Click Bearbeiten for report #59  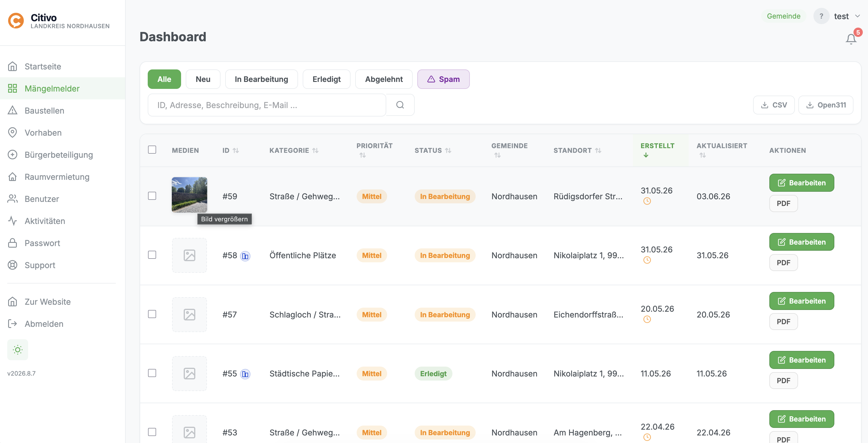[802, 183]
